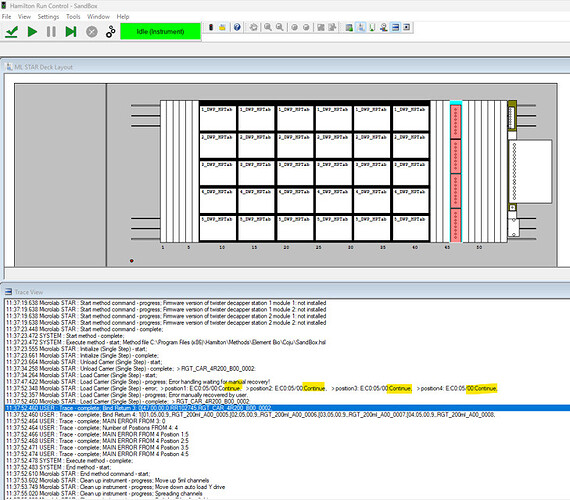Select the highlighted 'Bind Return 3' trace line

point(287,408)
